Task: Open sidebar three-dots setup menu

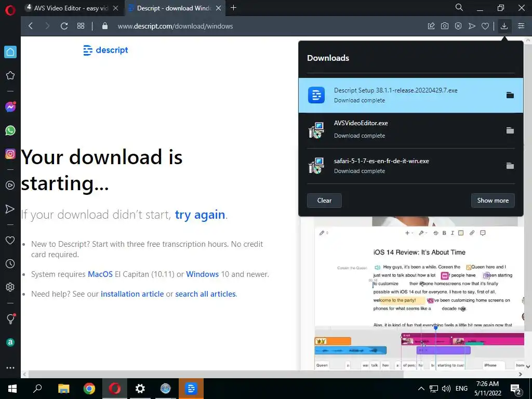Action: click(10, 368)
